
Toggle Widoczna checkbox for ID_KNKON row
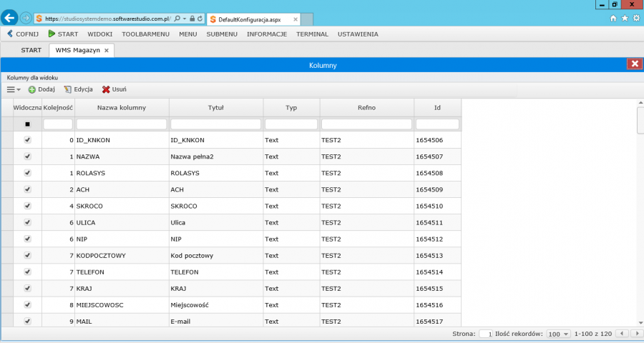27,140
